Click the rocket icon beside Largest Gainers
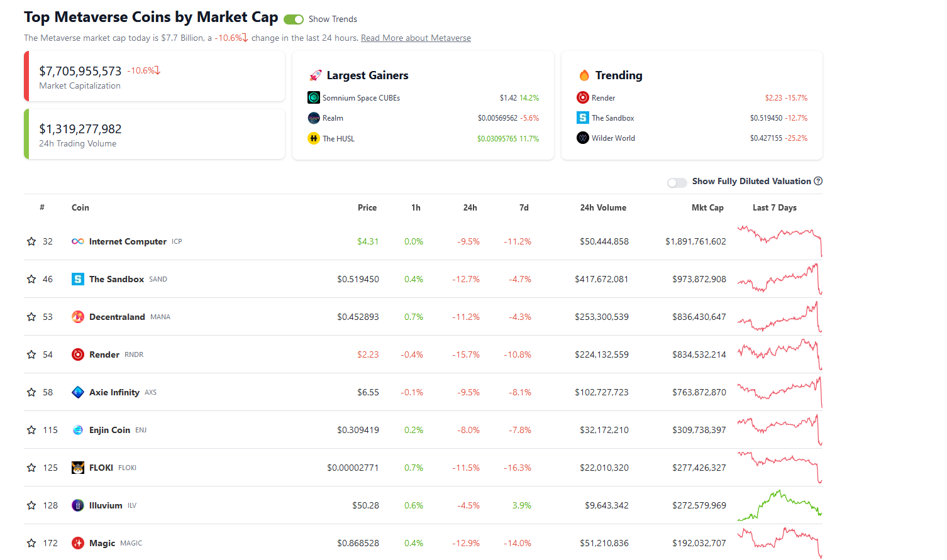Screen dimensions: 947x560 click(314, 75)
